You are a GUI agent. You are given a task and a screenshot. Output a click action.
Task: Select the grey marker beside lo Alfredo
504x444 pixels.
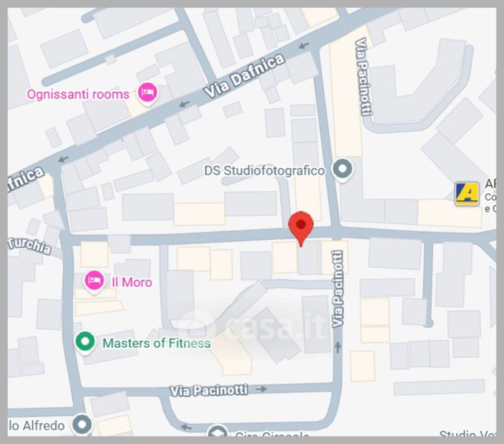click(82, 425)
